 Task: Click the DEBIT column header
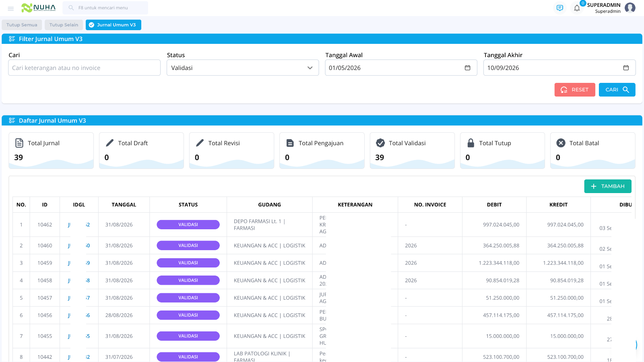(494, 205)
